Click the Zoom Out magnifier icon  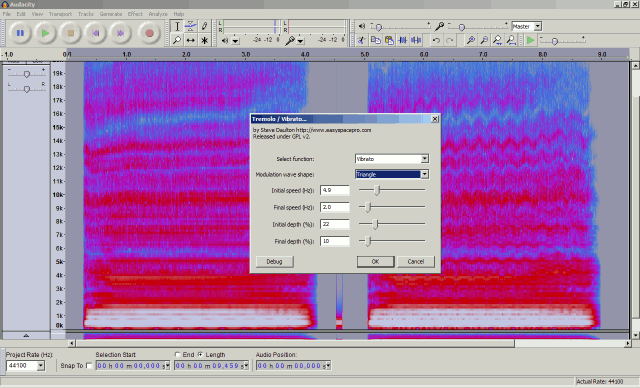pos(484,40)
